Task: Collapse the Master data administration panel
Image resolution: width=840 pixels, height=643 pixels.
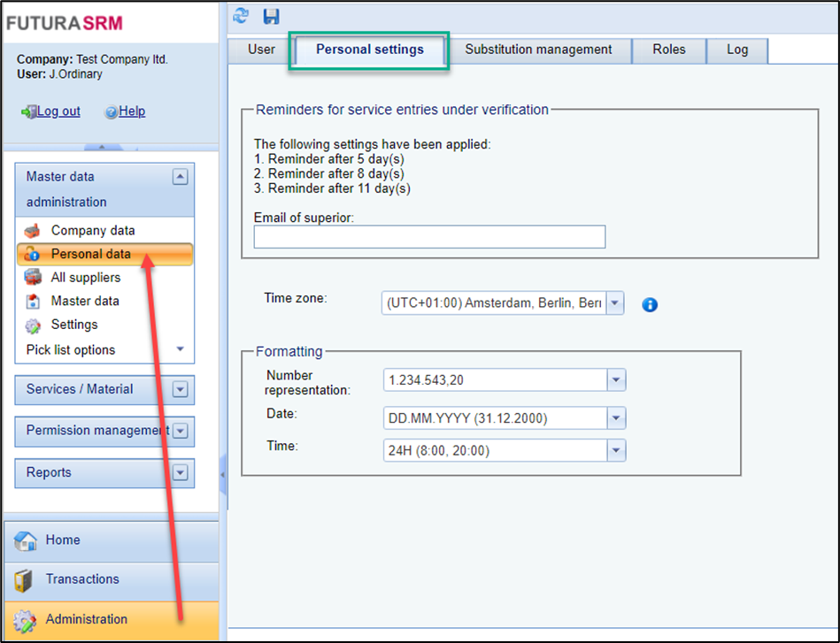Action: coord(181,177)
